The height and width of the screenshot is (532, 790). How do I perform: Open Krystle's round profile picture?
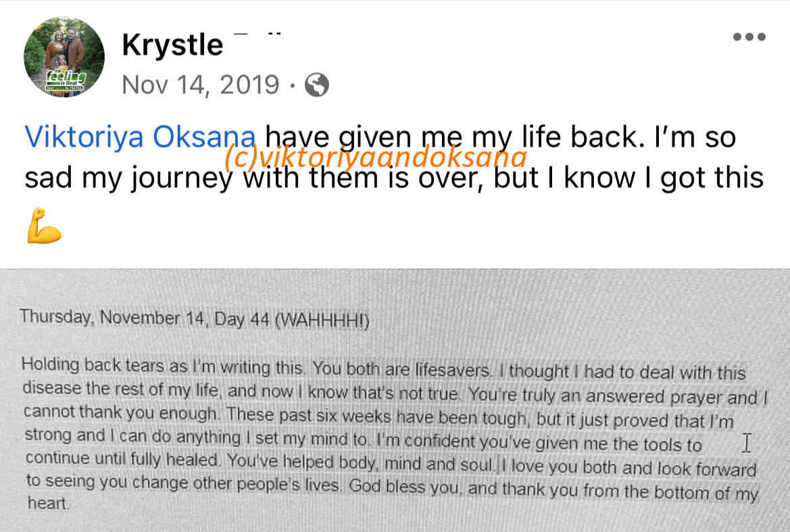coord(64,57)
